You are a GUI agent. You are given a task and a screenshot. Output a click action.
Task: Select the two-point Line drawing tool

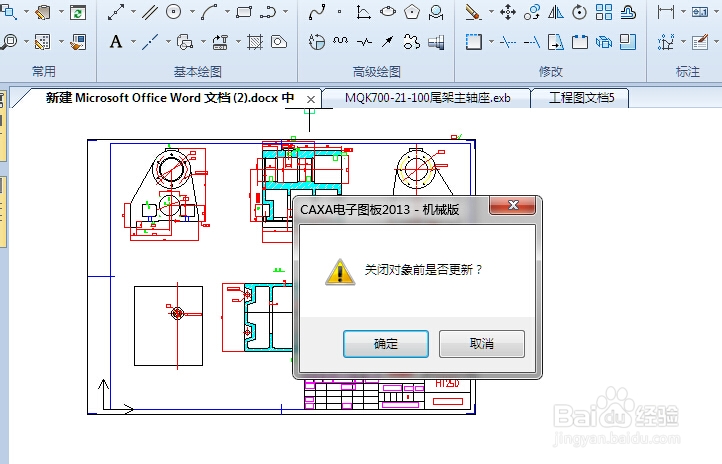coord(116,12)
